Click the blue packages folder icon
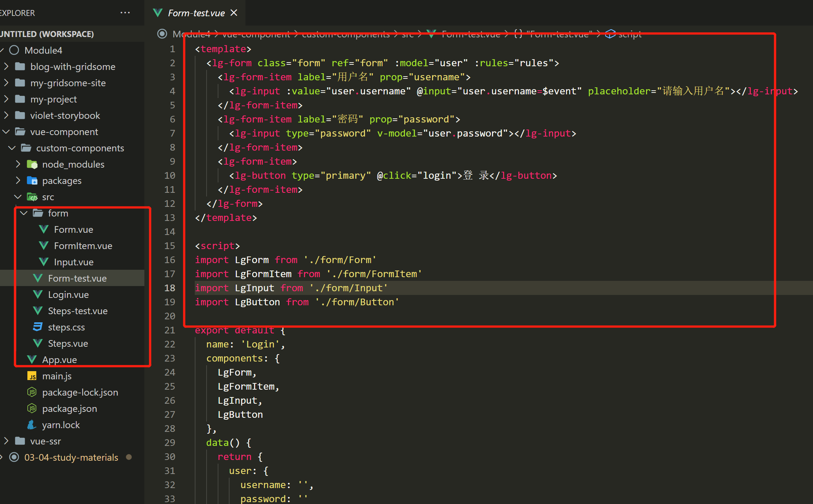Viewport: 813px width, 504px height. (32, 181)
